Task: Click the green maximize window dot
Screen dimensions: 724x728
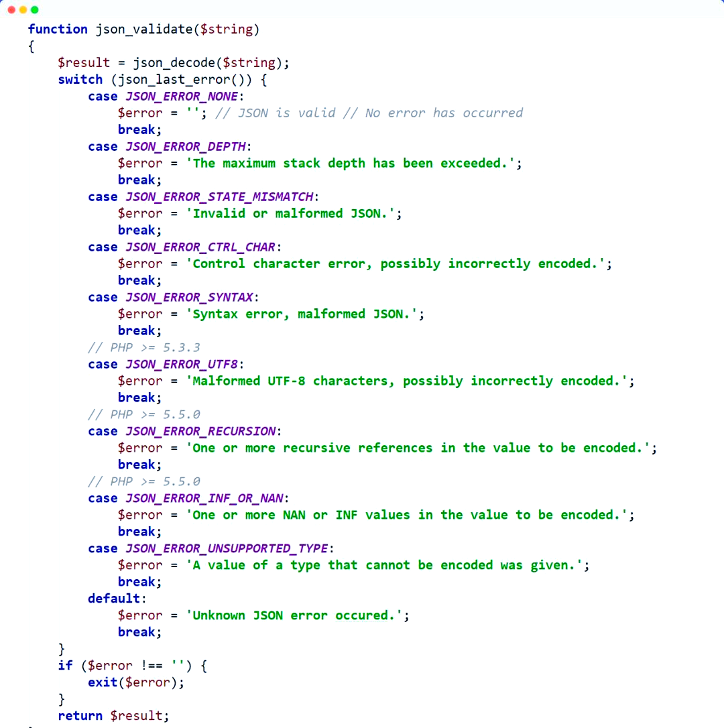Action: (35, 10)
